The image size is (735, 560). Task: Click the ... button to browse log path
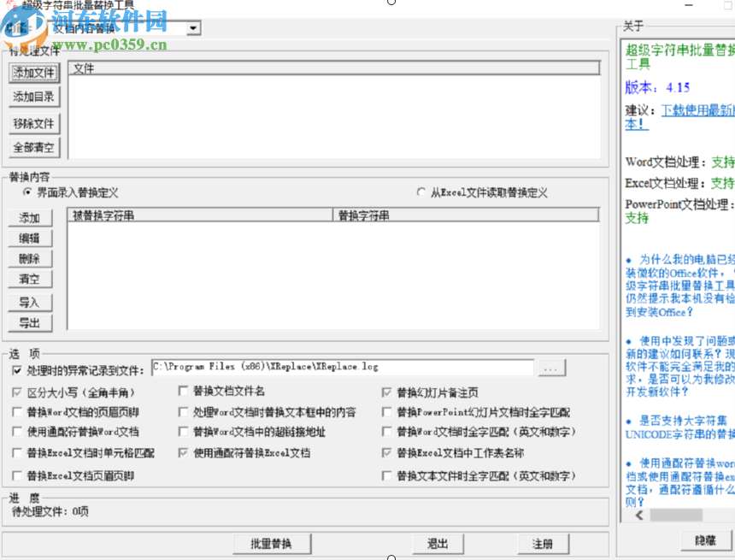pos(551,368)
